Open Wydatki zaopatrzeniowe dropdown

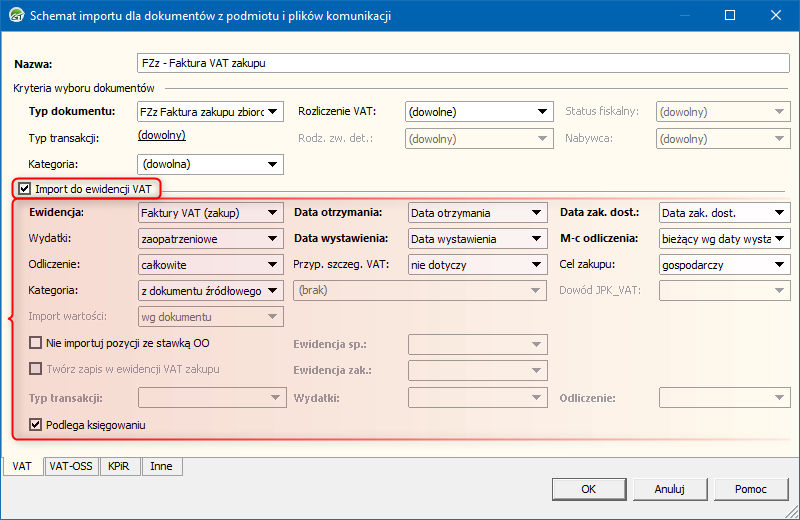211,239
